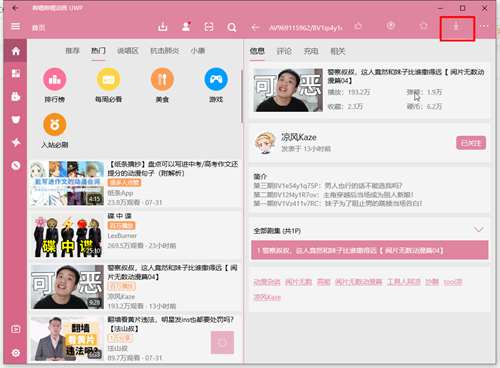Click the 动漫杂谈 tag link
The image size is (500, 368).
coord(267,282)
